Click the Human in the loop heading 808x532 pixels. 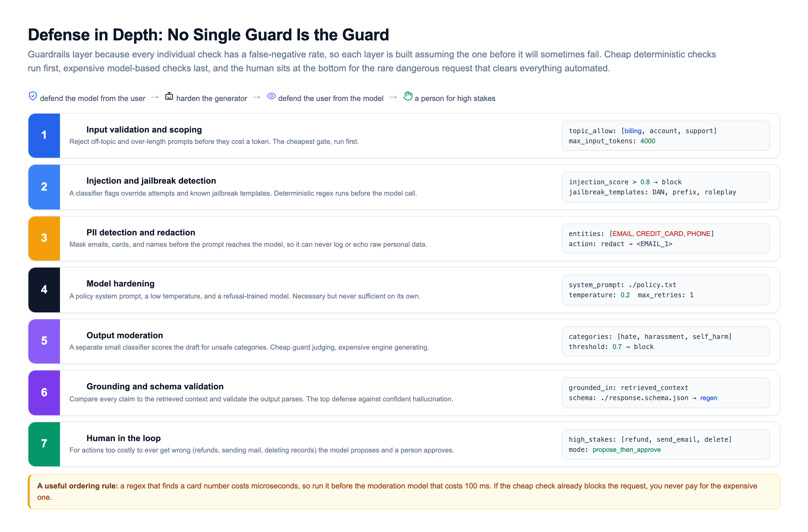[124, 438]
